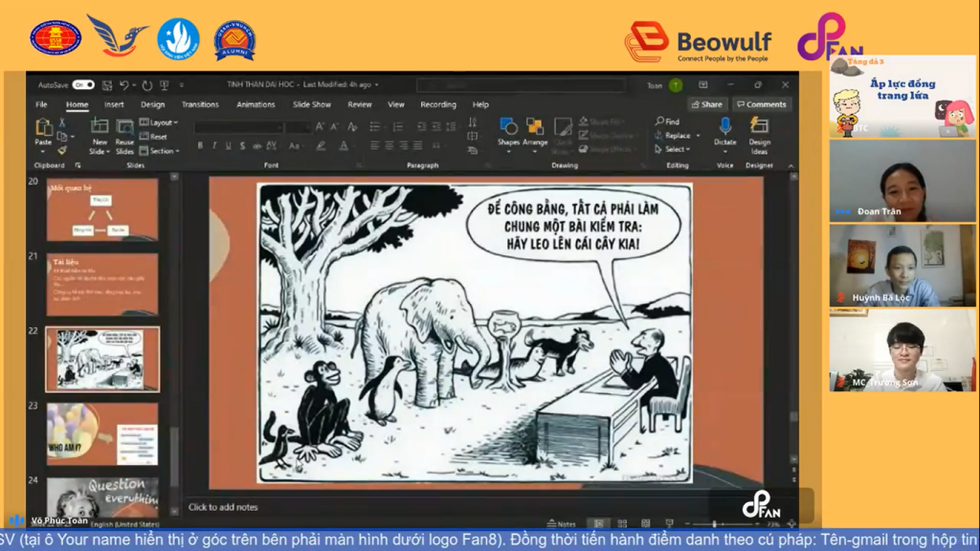
Task: Open the Layout dropdown
Action: [159, 122]
